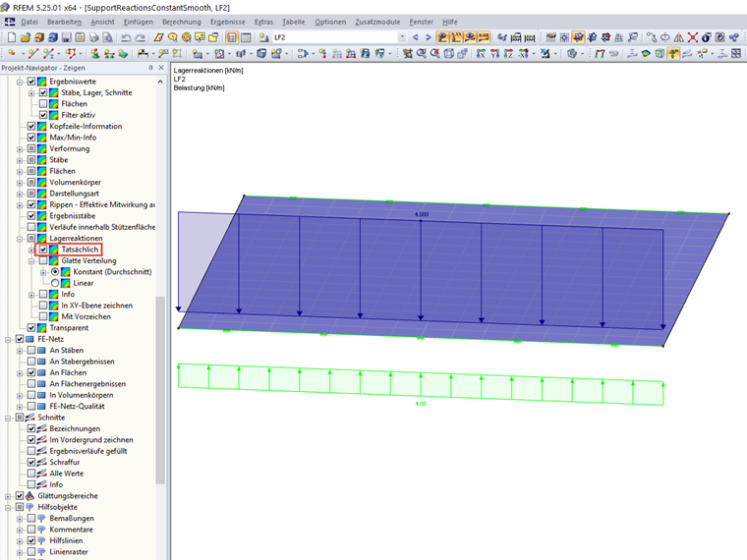Image resolution: width=747 pixels, height=560 pixels.
Task: Click the highlighted support reactions icon
Action: coord(673,53)
